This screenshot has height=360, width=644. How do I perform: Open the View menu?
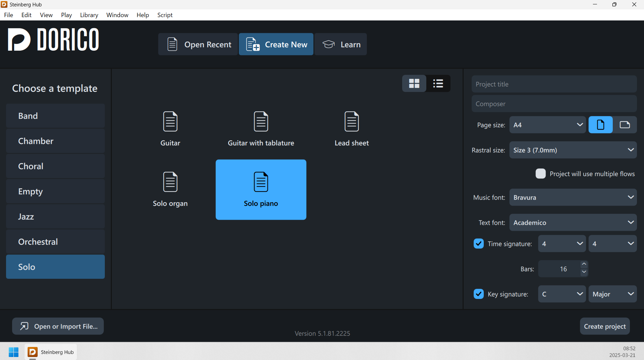pyautogui.click(x=46, y=15)
